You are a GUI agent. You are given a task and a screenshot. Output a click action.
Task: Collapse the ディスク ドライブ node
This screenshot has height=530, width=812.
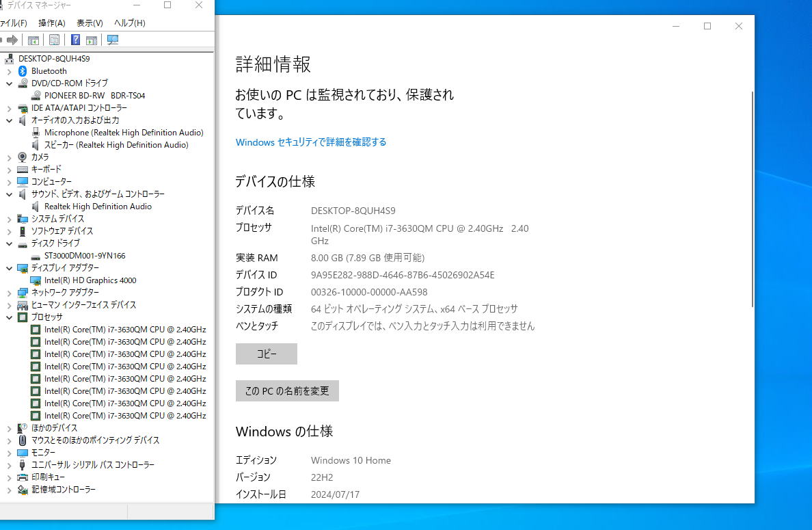(x=10, y=243)
